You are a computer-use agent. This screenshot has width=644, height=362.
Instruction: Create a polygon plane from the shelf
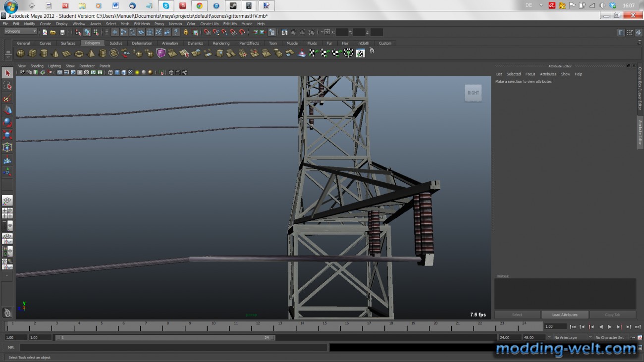[x=67, y=53]
